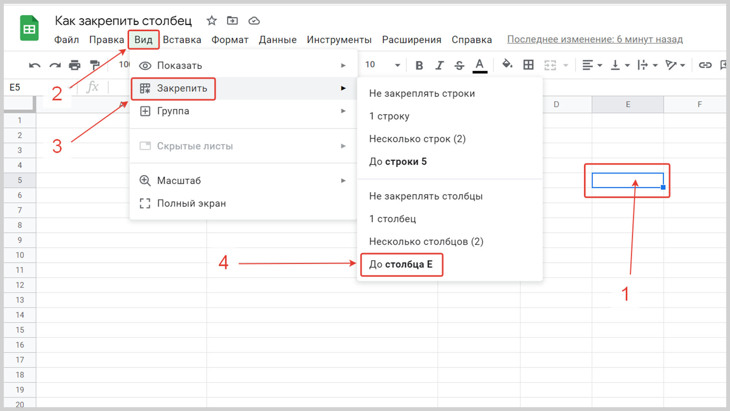Open the Формат menu
730x411 pixels.
click(230, 40)
